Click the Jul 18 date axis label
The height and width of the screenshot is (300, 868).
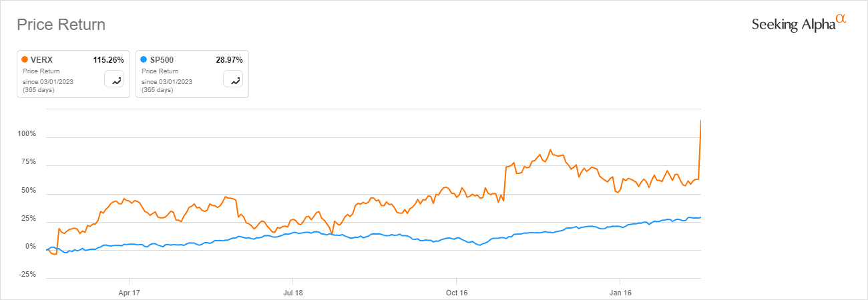point(292,291)
